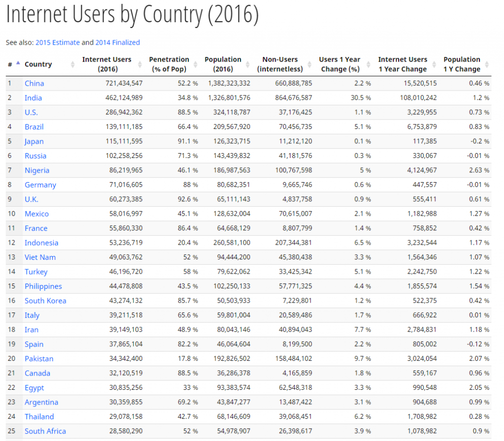Select India in the country list
The image size is (504, 441).
pos(32,97)
